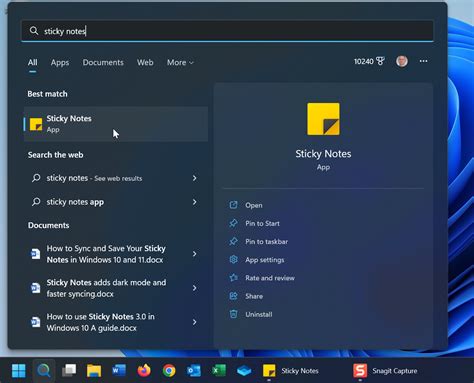Viewport: 474px width, 383px height.
Task: Click the Microsoft Rewards points trophy icon
Action: point(380,61)
